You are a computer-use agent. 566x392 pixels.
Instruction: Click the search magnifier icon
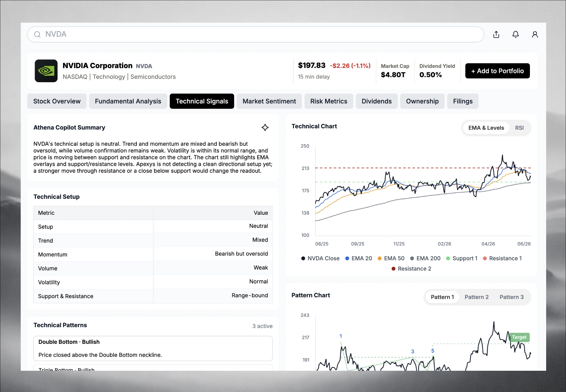37,34
